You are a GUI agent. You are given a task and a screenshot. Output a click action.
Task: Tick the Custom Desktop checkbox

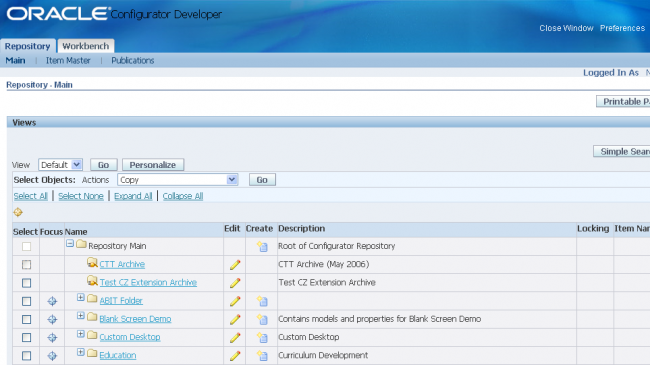27,338
